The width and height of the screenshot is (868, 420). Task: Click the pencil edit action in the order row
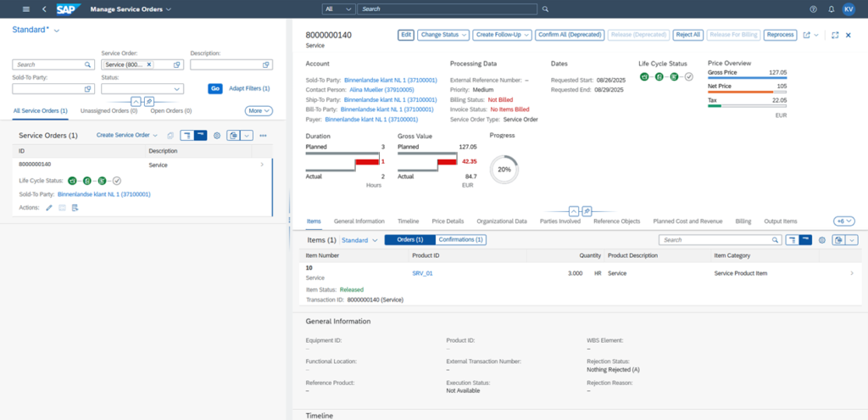click(x=49, y=208)
